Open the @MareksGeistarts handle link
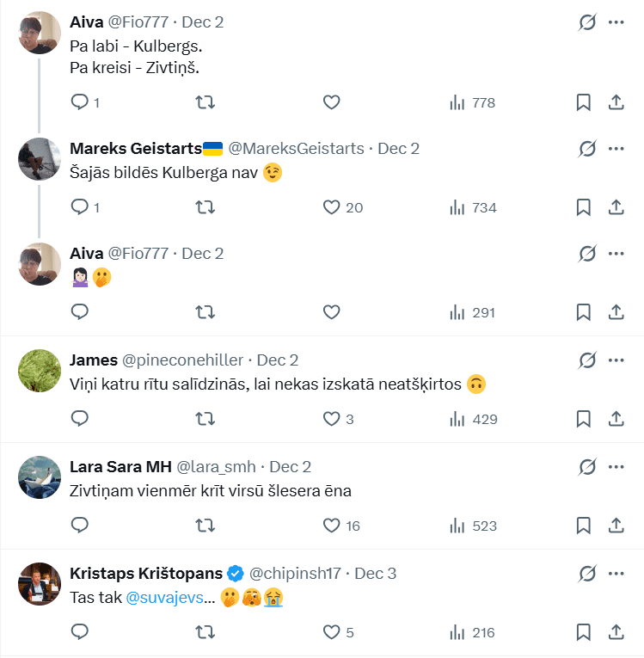Image resolution: width=644 pixels, height=658 pixels. [x=296, y=149]
